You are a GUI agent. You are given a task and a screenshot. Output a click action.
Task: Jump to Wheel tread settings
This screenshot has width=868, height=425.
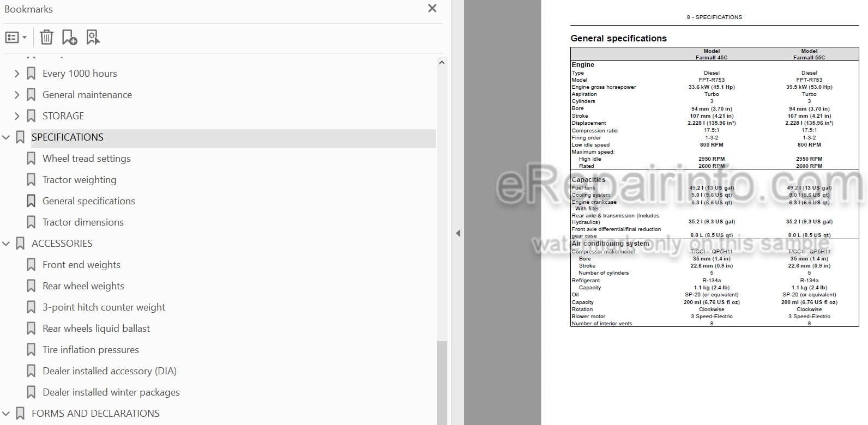87,159
